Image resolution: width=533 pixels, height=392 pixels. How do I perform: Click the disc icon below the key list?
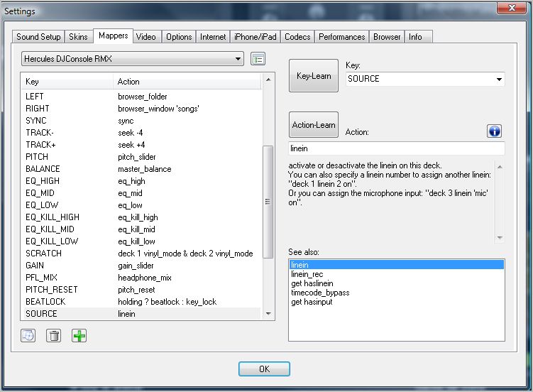[x=28, y=336]
